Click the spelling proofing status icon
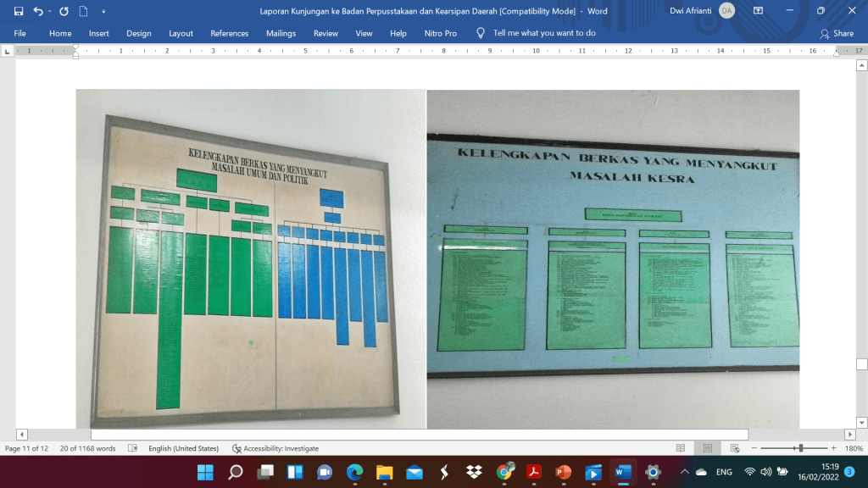This screenshot has width=868, height=488. [x=133, y=448]
